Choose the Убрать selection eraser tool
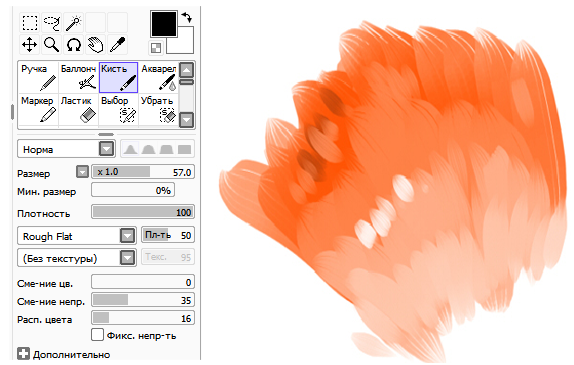This screenshot has height=365, width=574. (x=158, y=109)
